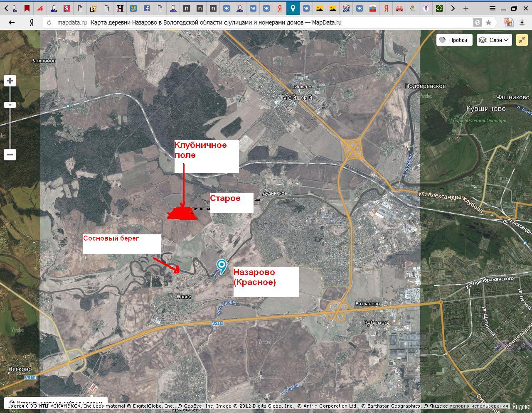Click the Ватланово map label

pyautogui.click(x=368, y=304)
